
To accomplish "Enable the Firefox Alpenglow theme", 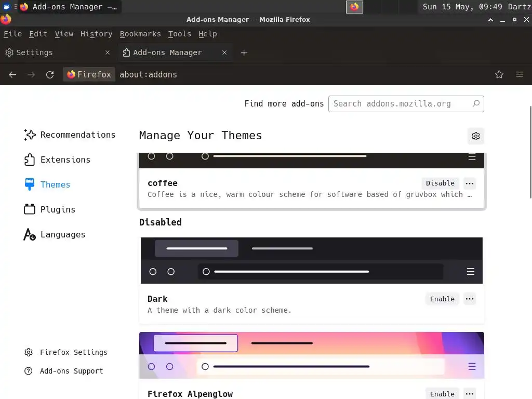I will [x=442, y=394].
